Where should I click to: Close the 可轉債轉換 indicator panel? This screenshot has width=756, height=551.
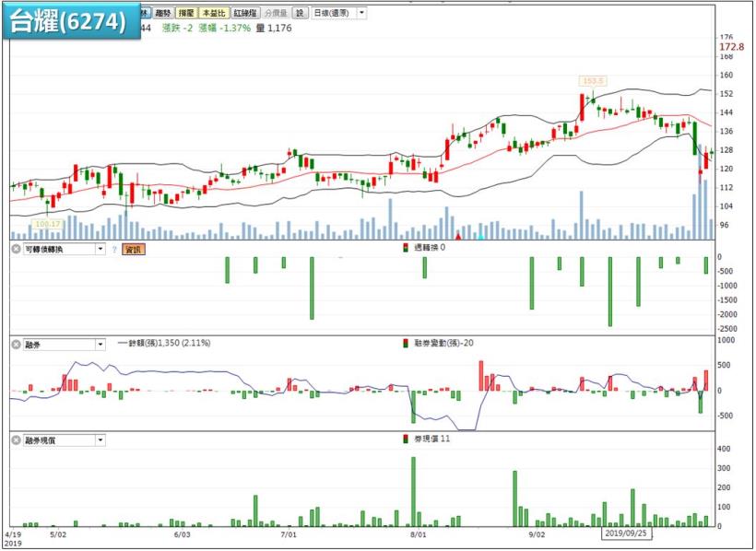point(16,249)
